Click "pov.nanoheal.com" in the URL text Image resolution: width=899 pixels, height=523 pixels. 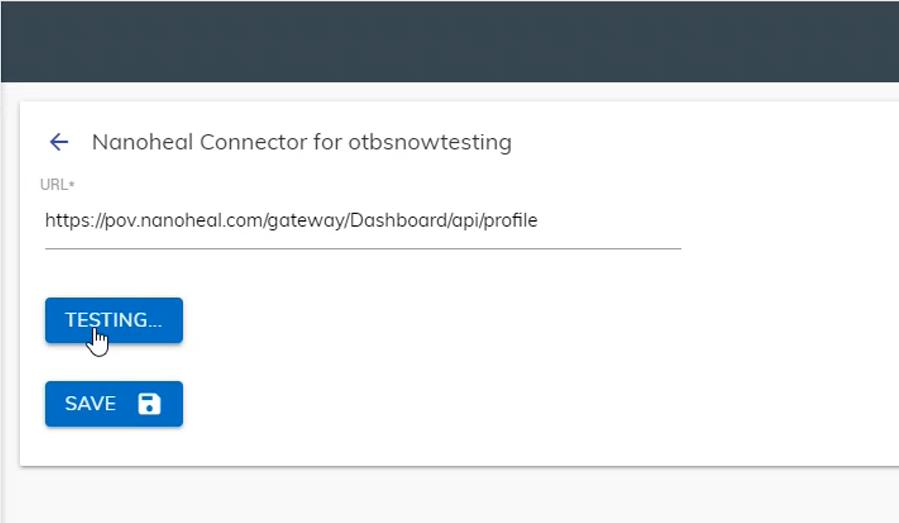click(x=165, y=221)
